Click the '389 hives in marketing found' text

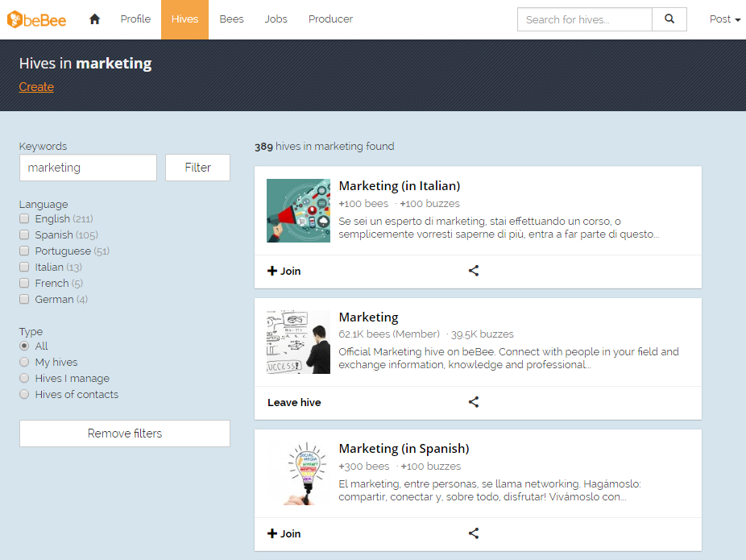pyautogui.click(x=325, y=146)
